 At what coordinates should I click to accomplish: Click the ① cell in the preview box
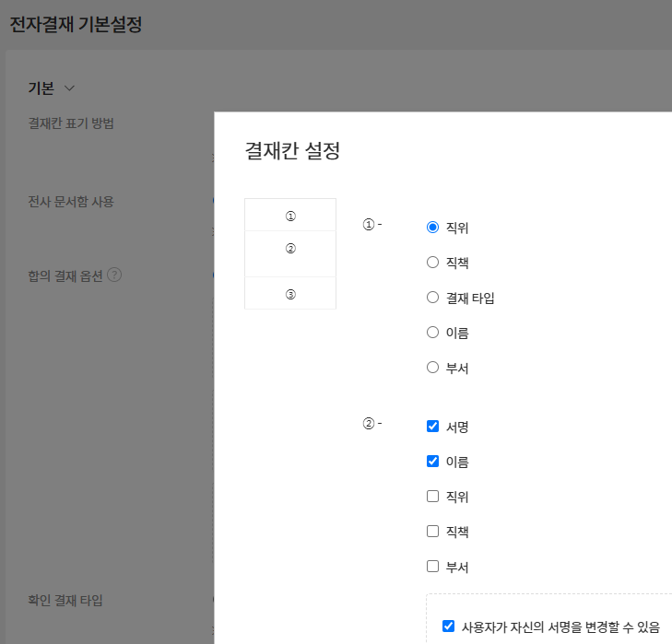point(290,216)
